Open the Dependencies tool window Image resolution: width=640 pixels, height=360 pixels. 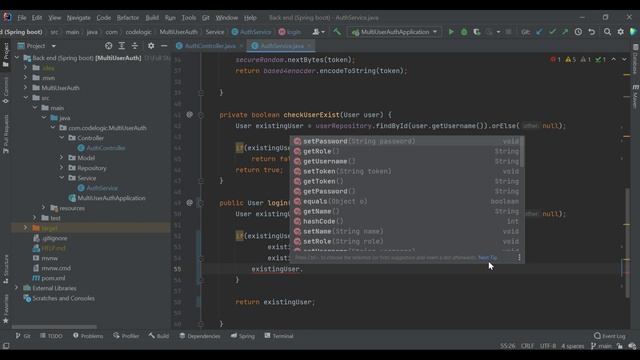click(200, 336)
